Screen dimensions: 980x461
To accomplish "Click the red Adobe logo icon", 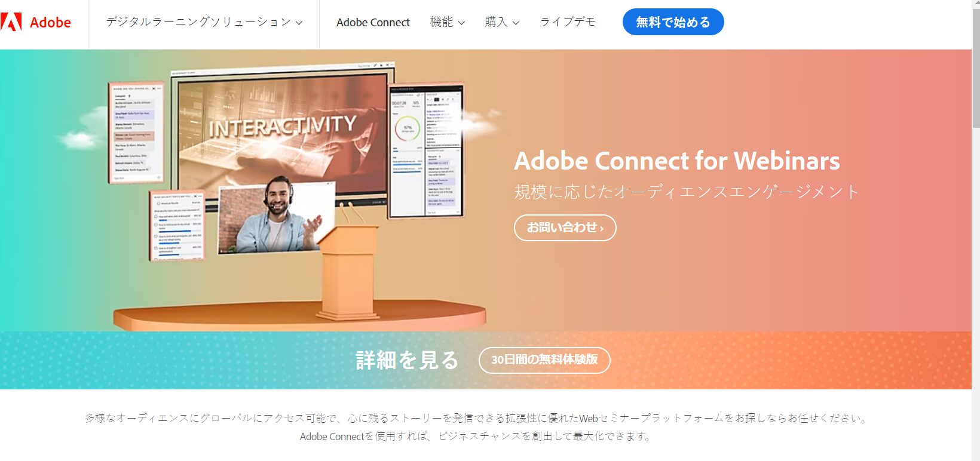I will 11,22.
